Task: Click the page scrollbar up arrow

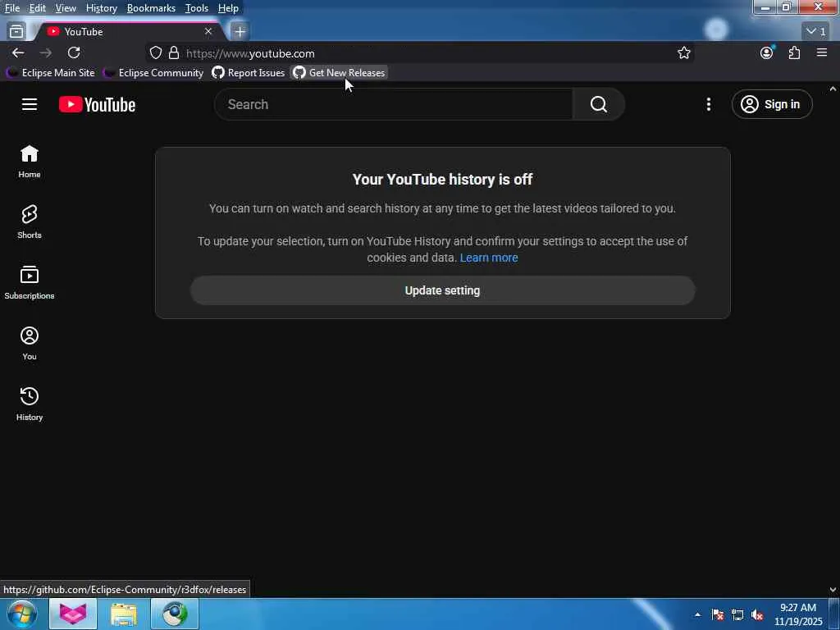Action: 833,89
